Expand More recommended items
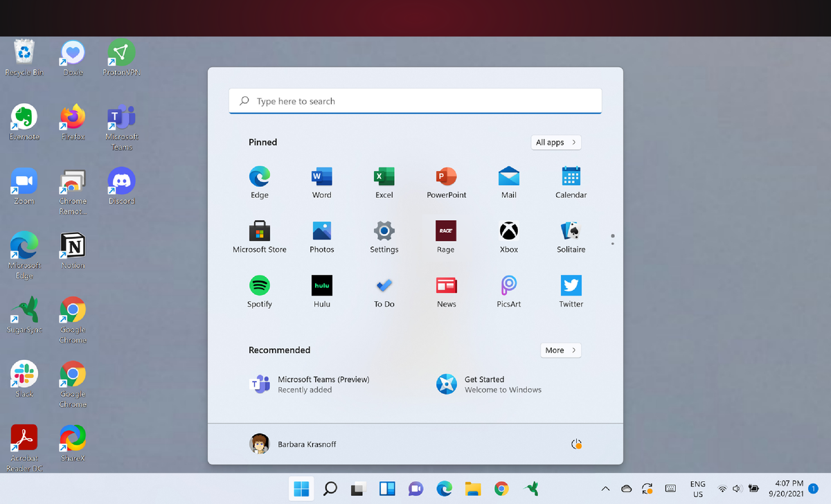The image size is (831, 504). coord(560,350)
